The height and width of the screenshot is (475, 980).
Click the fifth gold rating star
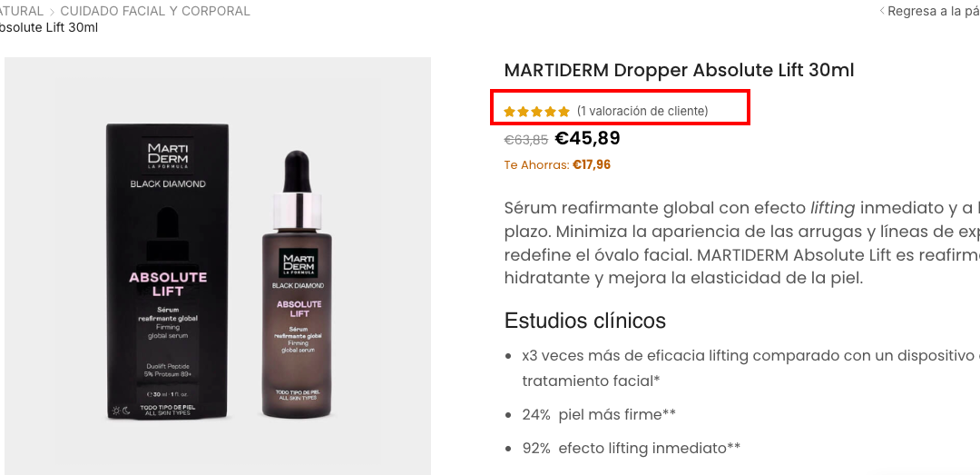[x=564, y=112]
